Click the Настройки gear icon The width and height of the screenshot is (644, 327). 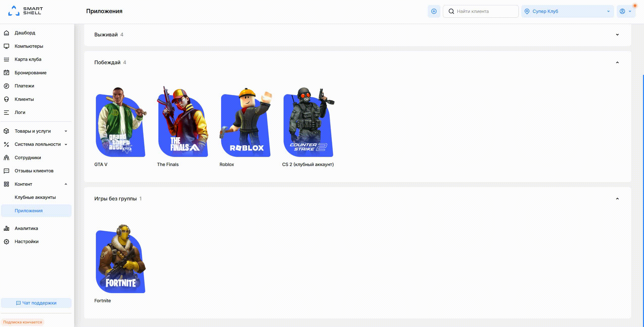tap(7, 242)
